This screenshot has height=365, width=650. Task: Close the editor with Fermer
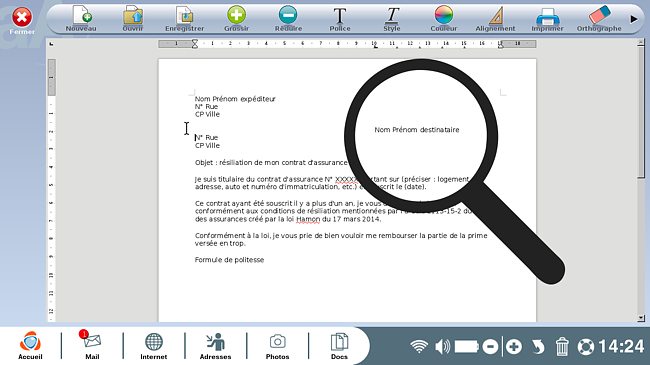click(22, 21)
